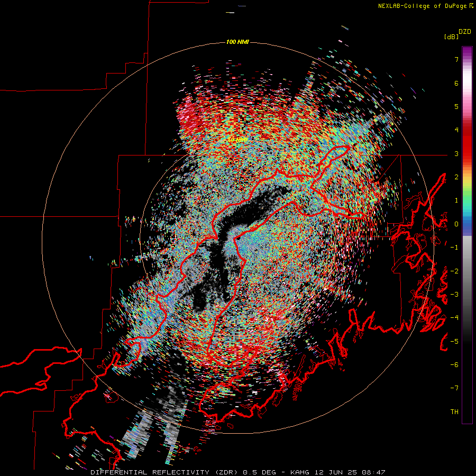Click the -6 value on the color scale
The image size is (476, 476).
point(454,365)
